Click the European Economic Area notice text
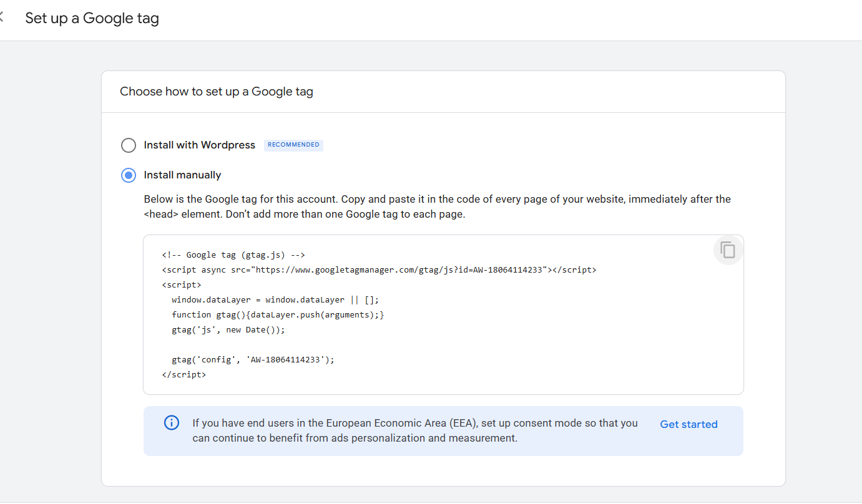Screen dimensions: 862x504 coord(415,430)
